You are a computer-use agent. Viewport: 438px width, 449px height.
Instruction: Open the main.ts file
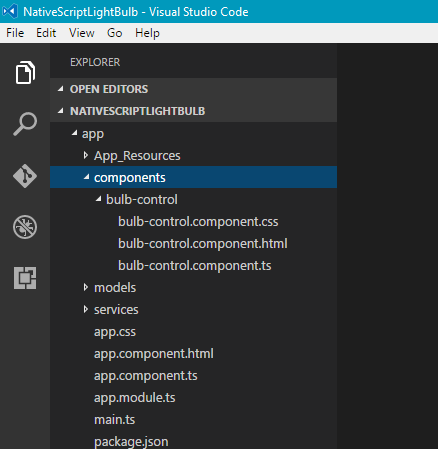(114, 420)
